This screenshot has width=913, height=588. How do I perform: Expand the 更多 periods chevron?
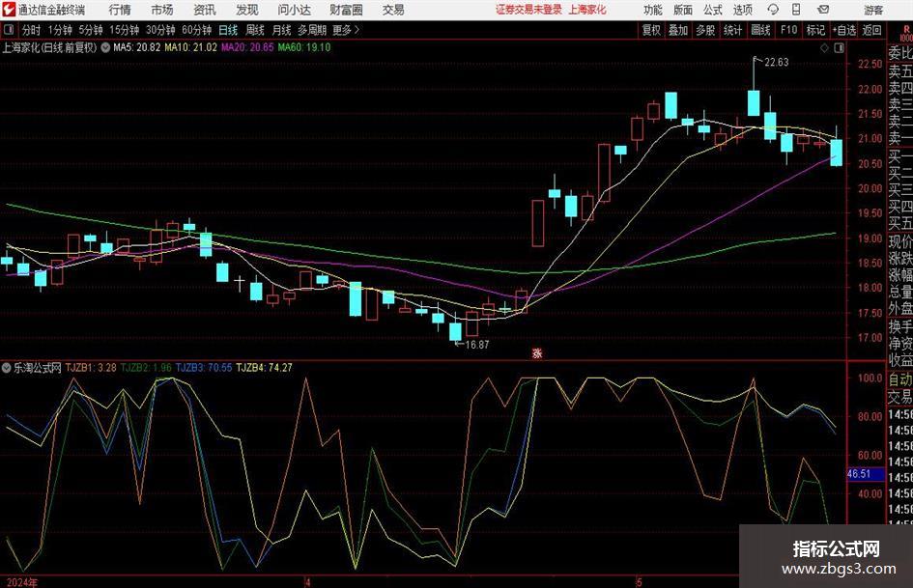click(x=357, y=30)
